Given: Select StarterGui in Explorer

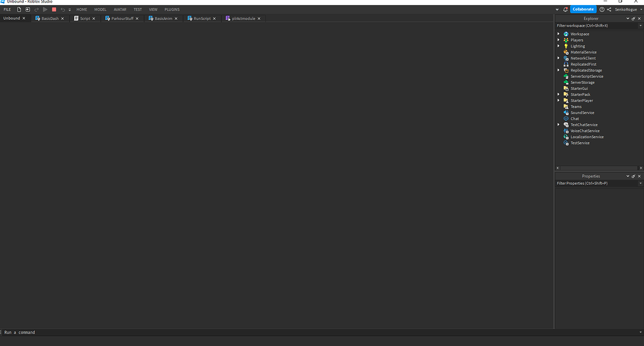Looking at the screenshot, I should (x=579, y=88).
